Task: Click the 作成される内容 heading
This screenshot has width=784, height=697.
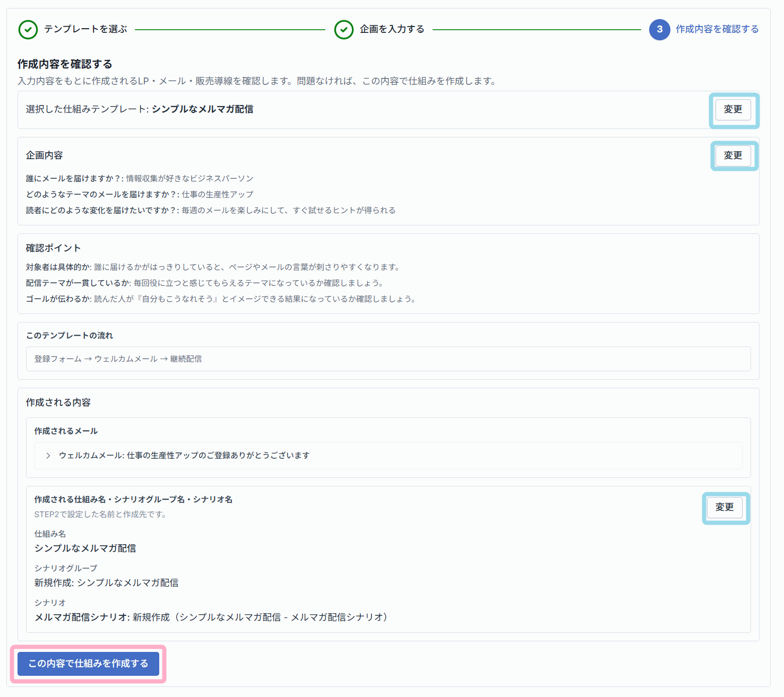Action: click(58, 403)
